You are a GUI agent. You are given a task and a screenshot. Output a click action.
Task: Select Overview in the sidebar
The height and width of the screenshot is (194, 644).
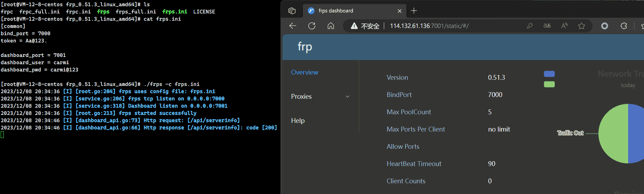pos(305,72)
